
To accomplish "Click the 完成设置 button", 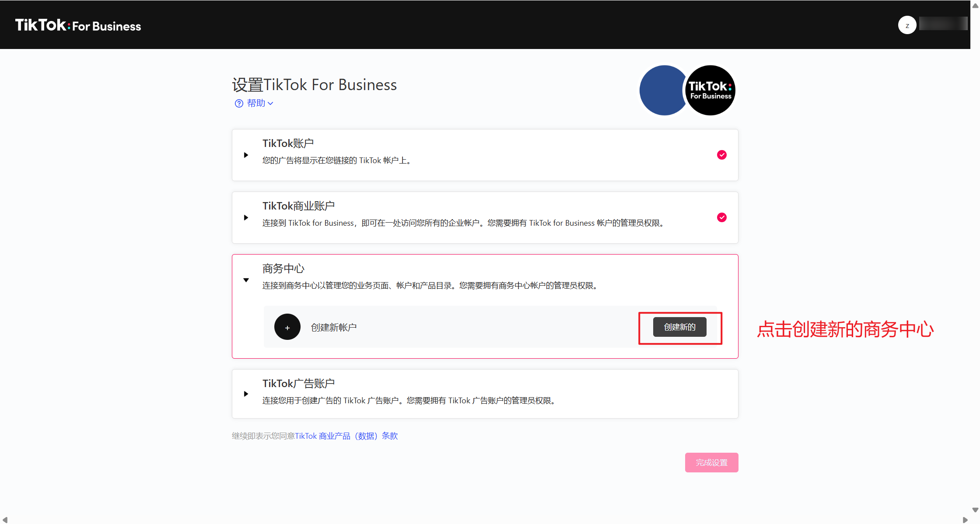I will coord(711,462).
